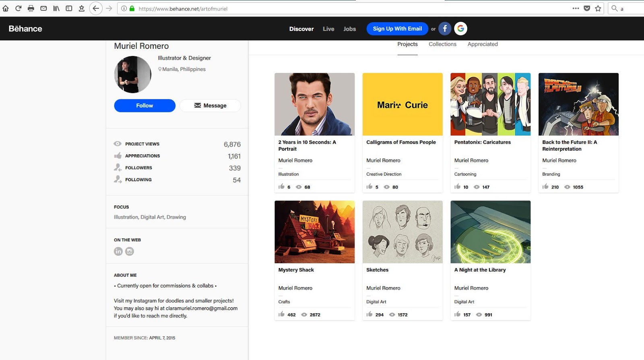Open the Back to the Future II thumbnail
Screen dimensions: 644x360
click(578, 104)
